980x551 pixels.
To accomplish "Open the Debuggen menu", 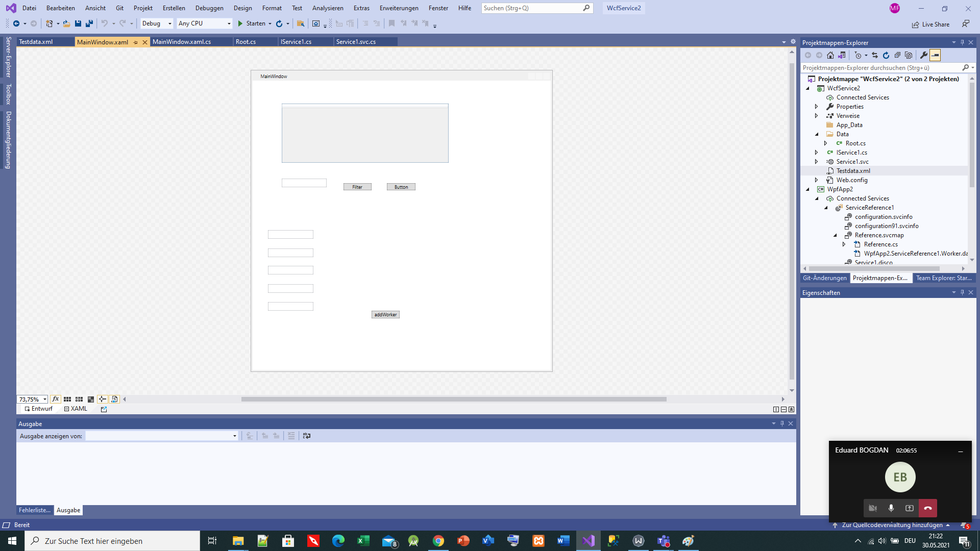I will [x=209, y=8].
